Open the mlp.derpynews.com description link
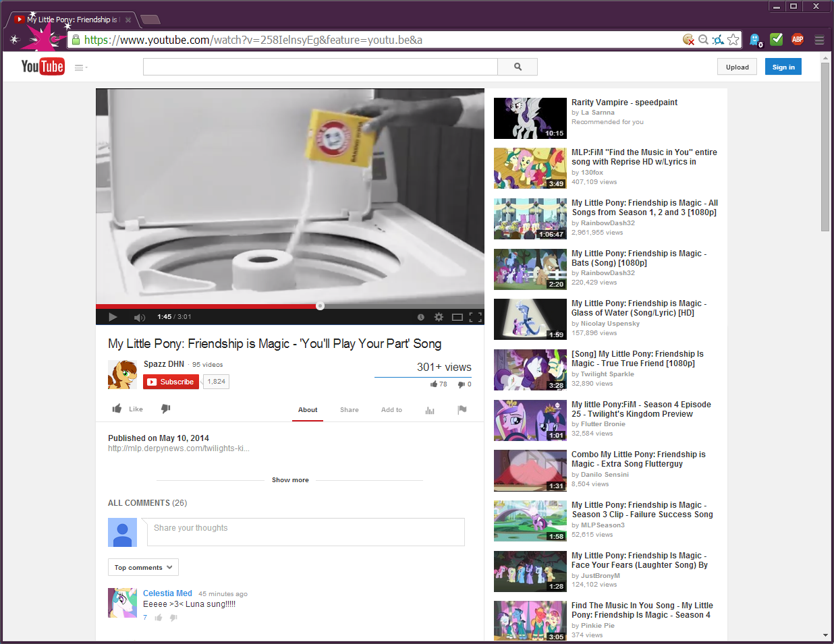Screen dimensions: 834x644 tap(179, 448)
